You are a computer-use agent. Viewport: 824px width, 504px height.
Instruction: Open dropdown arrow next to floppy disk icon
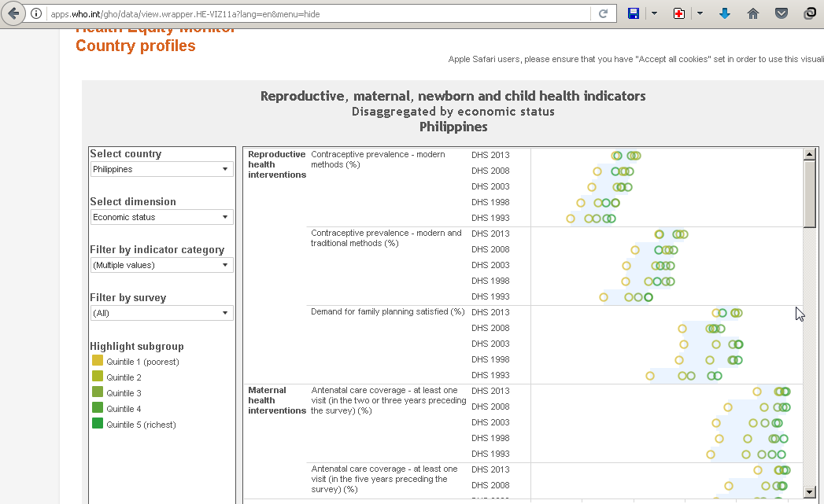click(x=654, y=13)
